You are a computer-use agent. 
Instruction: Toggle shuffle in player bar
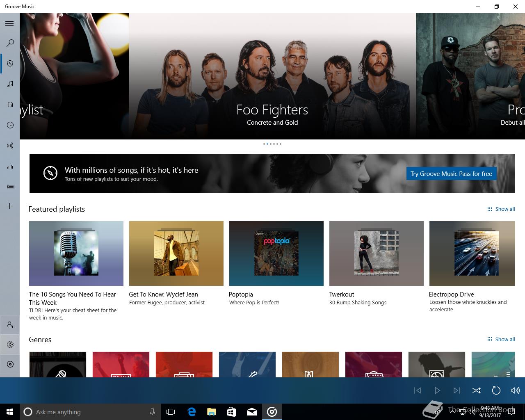click(476, 390)
